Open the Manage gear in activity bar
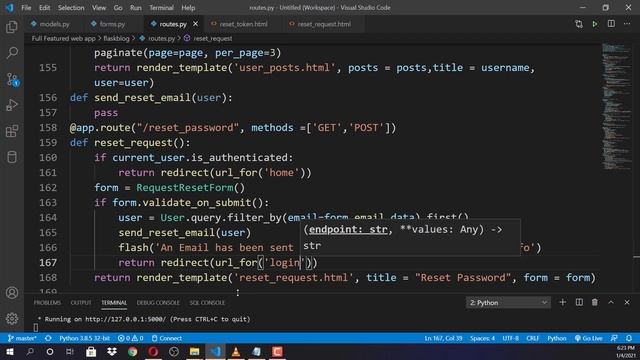This screenshot has height=360, width=640. pyautogui.click(x=12, y=318)
